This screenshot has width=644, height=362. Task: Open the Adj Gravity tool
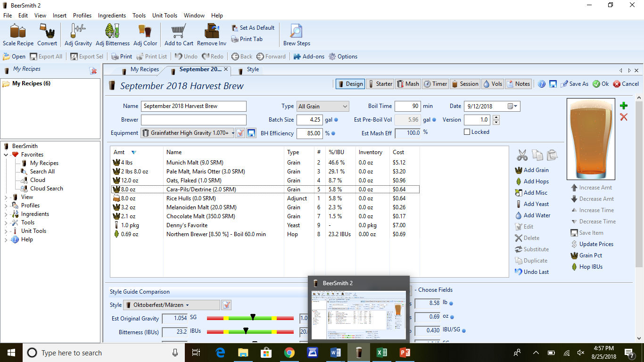click(x=78, y=35)
